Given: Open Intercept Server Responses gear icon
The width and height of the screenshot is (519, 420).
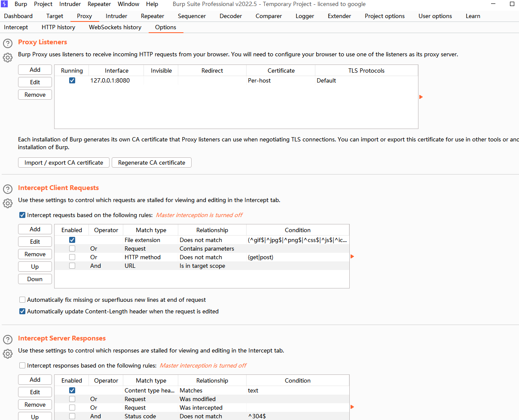Looking at the screenshot, I should point(8,354).
